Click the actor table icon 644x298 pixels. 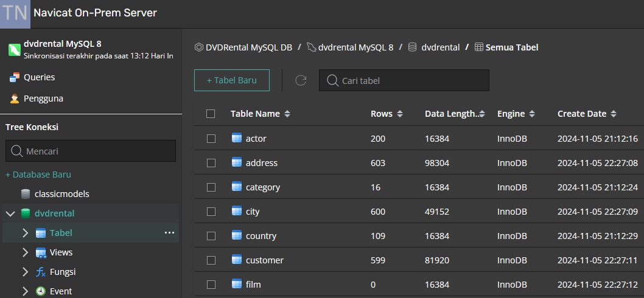pyautogui.click(x=237, y=138)
